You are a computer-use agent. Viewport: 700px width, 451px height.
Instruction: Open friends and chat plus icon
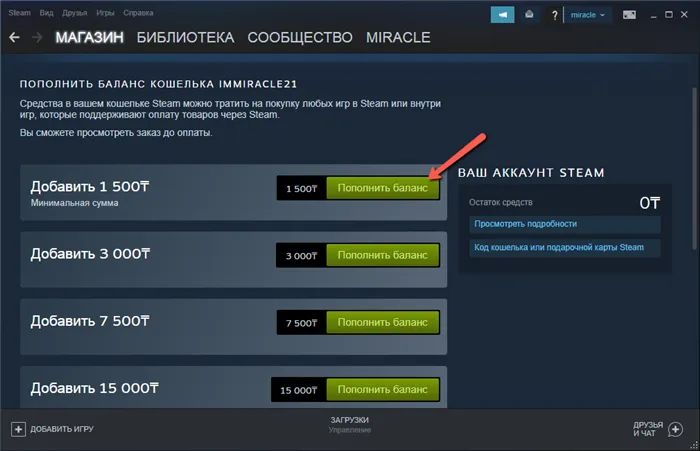675,430
